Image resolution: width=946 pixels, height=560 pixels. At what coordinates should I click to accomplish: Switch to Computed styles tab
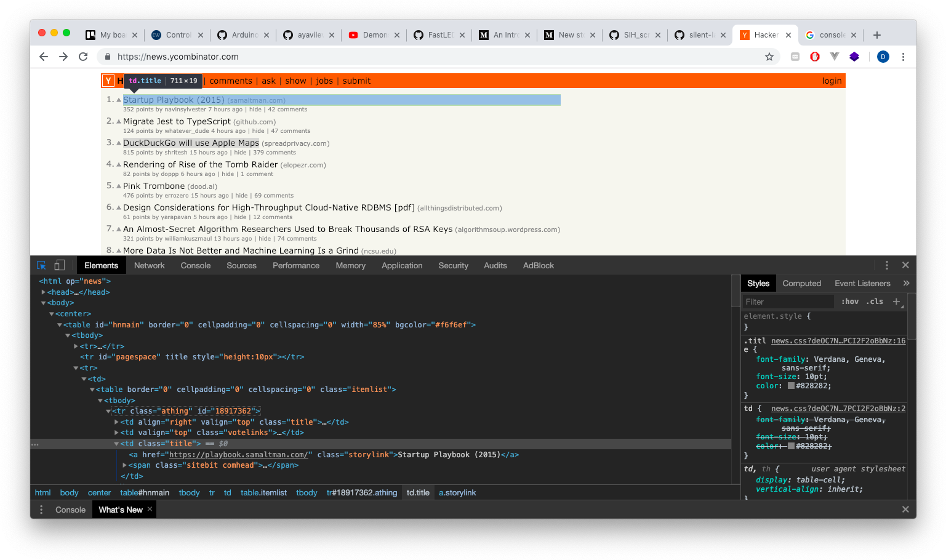point(801,283)
